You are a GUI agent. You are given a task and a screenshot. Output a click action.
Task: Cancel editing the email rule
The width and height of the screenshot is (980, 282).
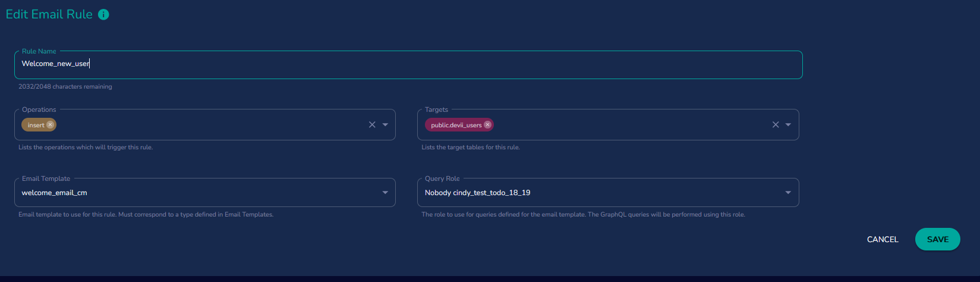click(883, 239)
